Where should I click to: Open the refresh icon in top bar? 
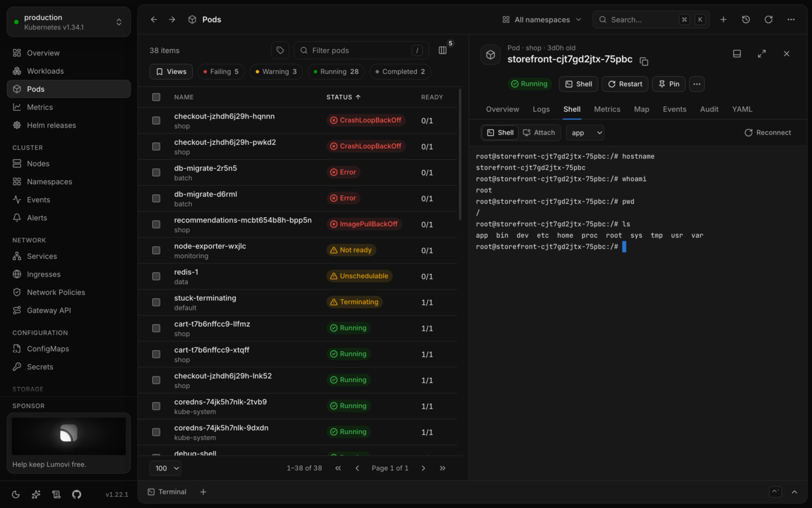pos(769,20)
